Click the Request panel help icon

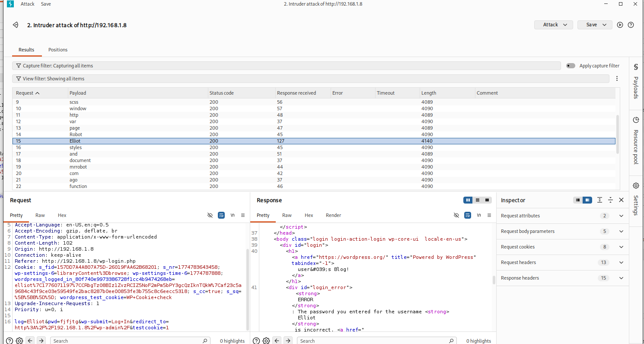pyautogui.click(x=9, y=341)
